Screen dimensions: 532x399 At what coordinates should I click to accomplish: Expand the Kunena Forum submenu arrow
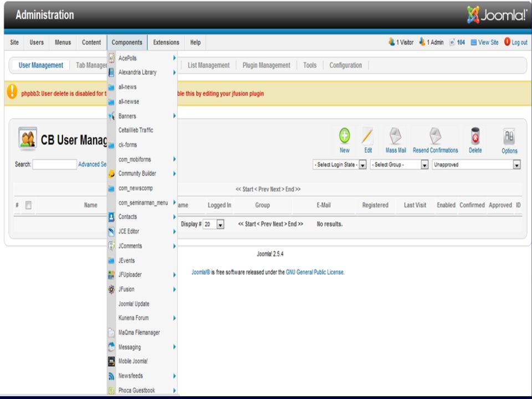click(175, 318)
